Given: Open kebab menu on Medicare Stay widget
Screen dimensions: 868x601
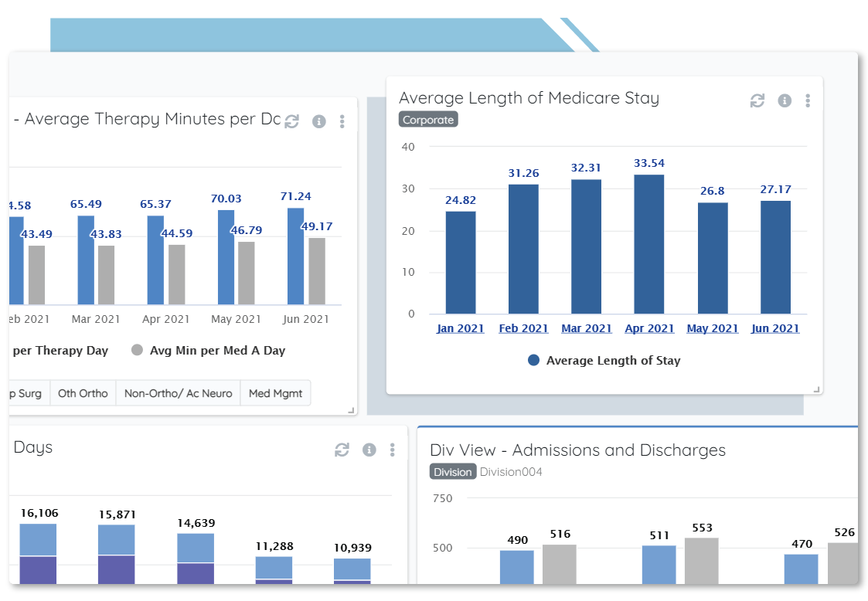Looking at the screenshot, I should coord(808,100).
